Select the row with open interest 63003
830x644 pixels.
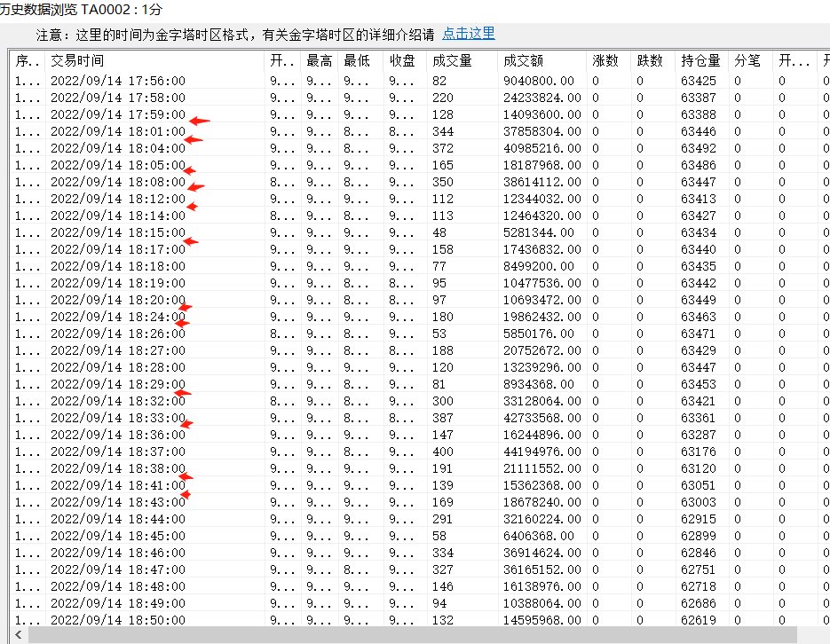tap(420, 502)
